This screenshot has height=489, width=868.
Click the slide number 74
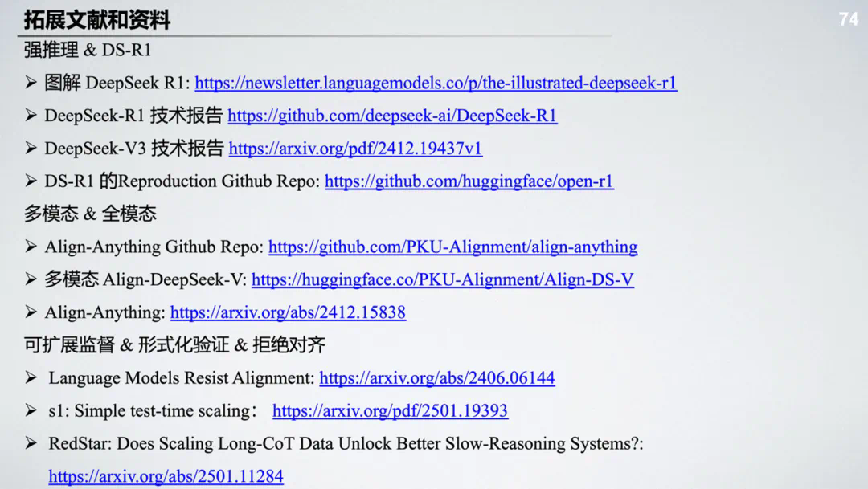click(x=848, y=19)
